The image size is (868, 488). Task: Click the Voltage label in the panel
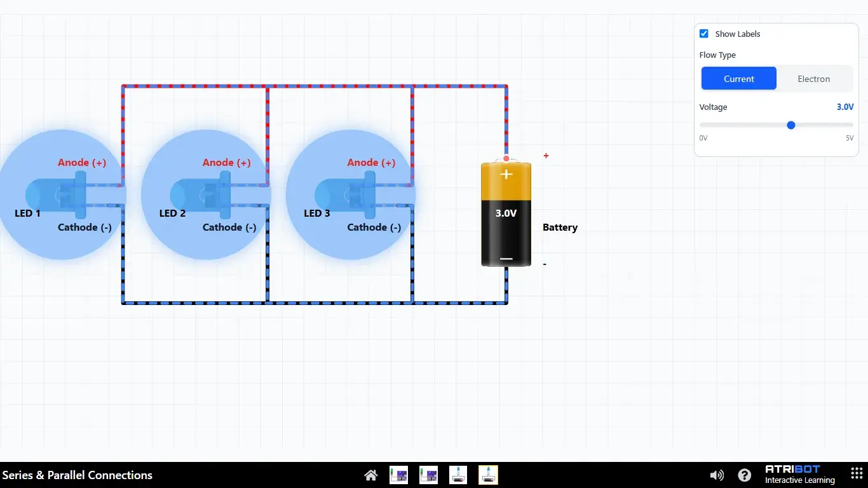tap(713, 107)
